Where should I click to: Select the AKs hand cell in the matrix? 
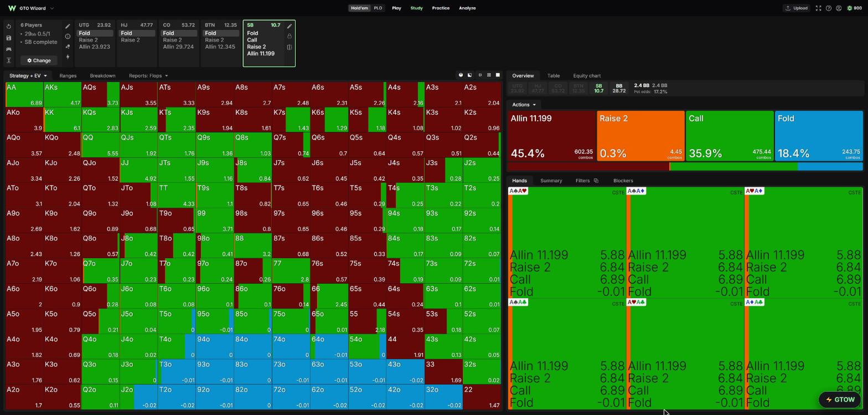point(63,95)
